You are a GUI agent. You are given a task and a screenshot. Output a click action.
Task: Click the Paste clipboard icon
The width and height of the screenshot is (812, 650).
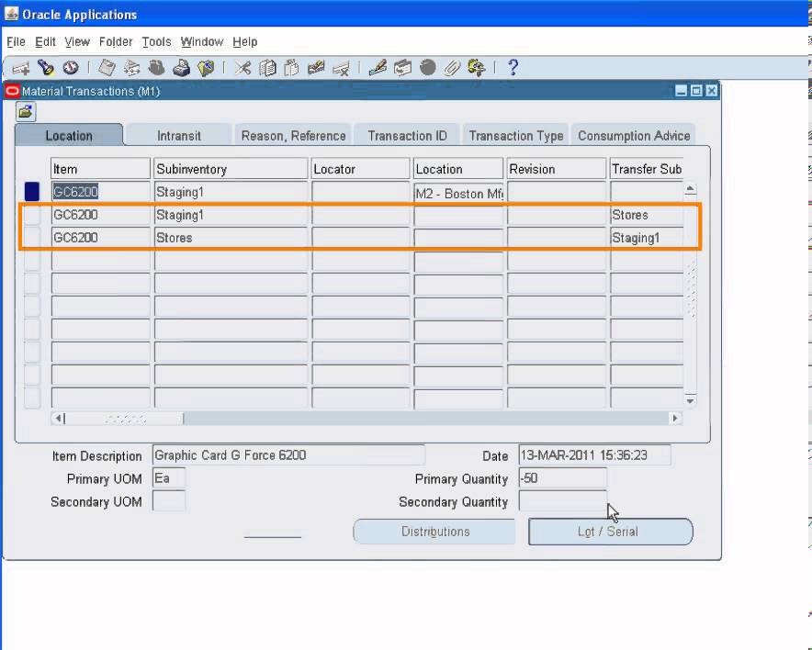click(x=291, y=68)
